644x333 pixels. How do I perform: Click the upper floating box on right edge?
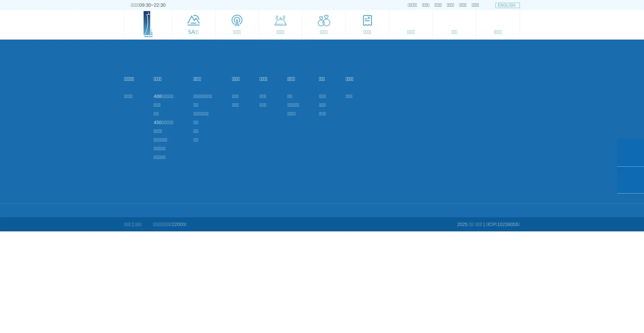[630, 153]
